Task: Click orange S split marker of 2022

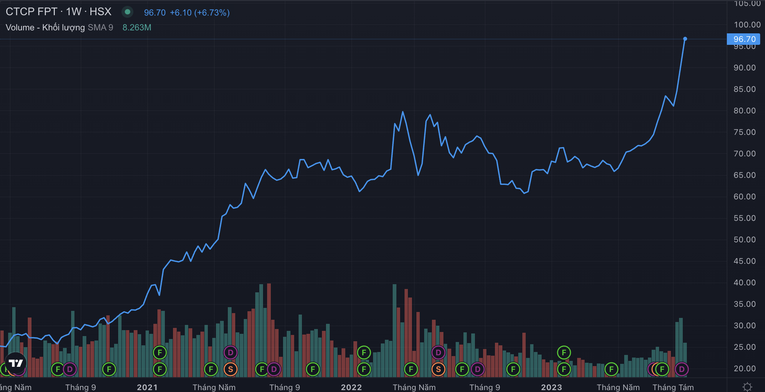Action: pos(438,369)
